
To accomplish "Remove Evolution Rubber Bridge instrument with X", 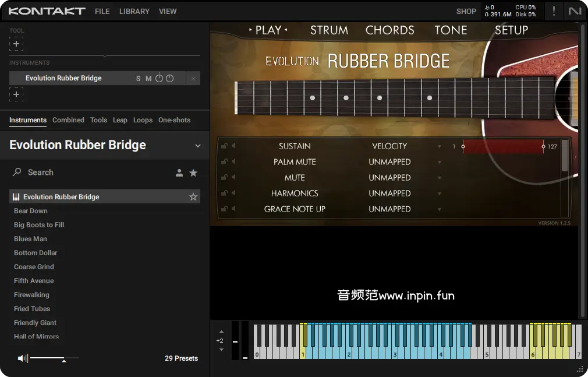I will pyautogui.click(x=193, y=79).
